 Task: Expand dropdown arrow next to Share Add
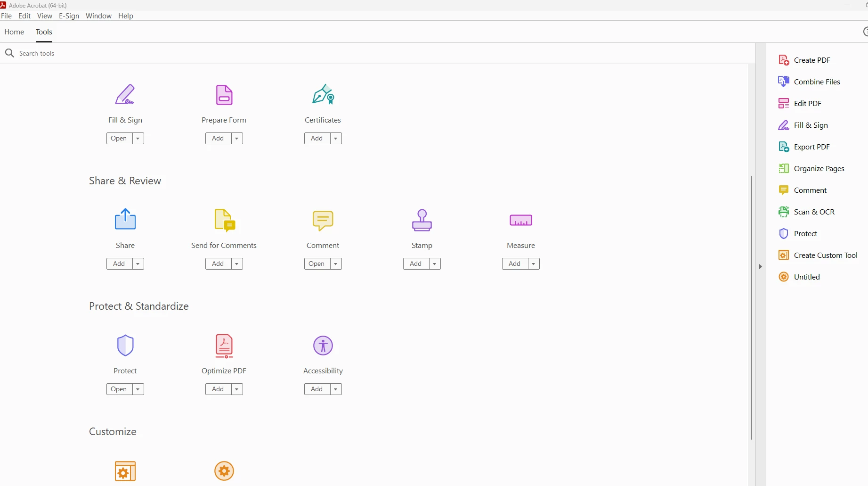(x=138, y=264)
